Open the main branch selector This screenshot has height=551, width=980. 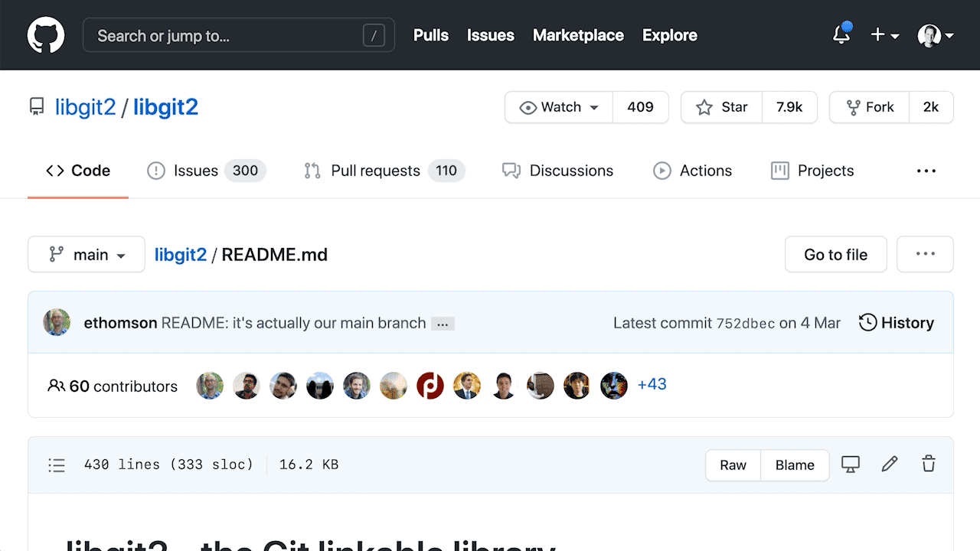click(x=87, y=254)
